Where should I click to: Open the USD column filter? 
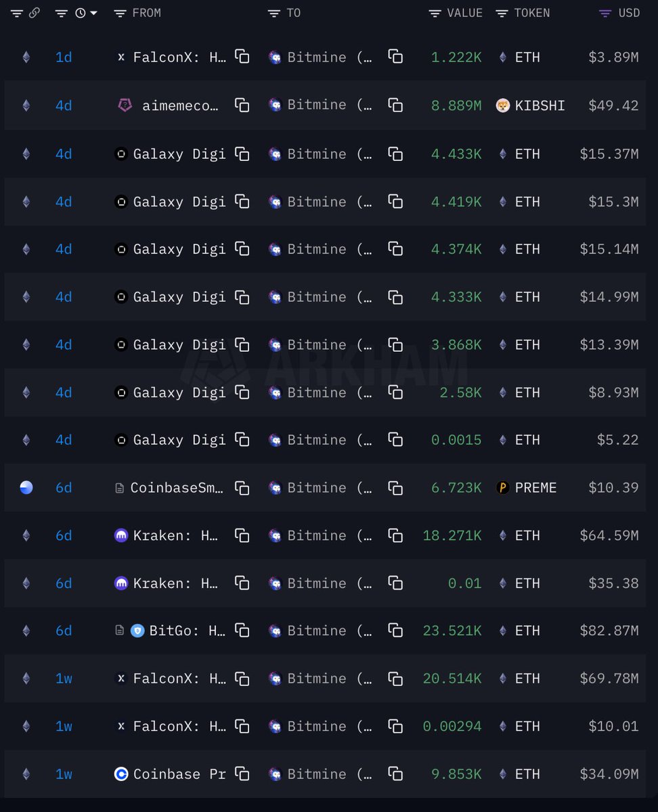pyautogui.click(x=605, y=13)
